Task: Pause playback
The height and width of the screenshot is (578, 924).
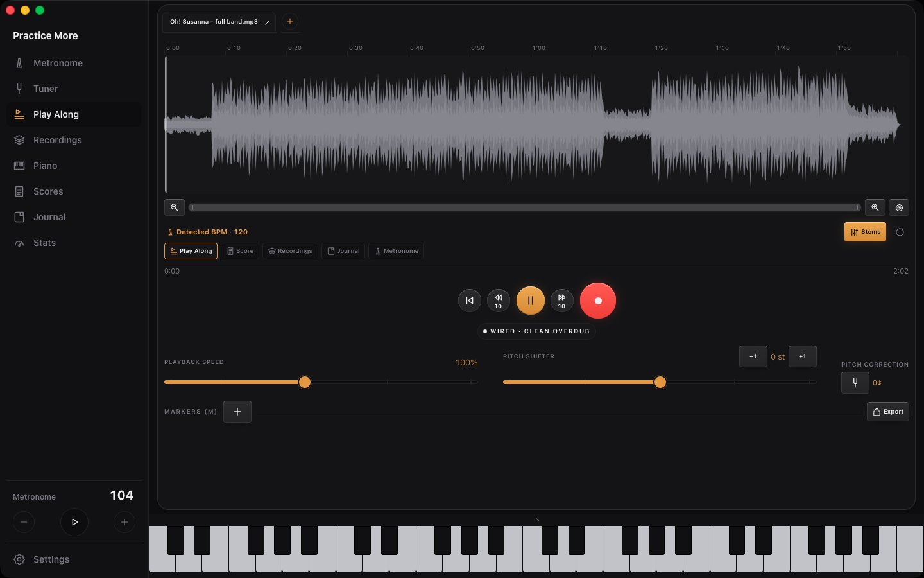Action: point(531,301)
